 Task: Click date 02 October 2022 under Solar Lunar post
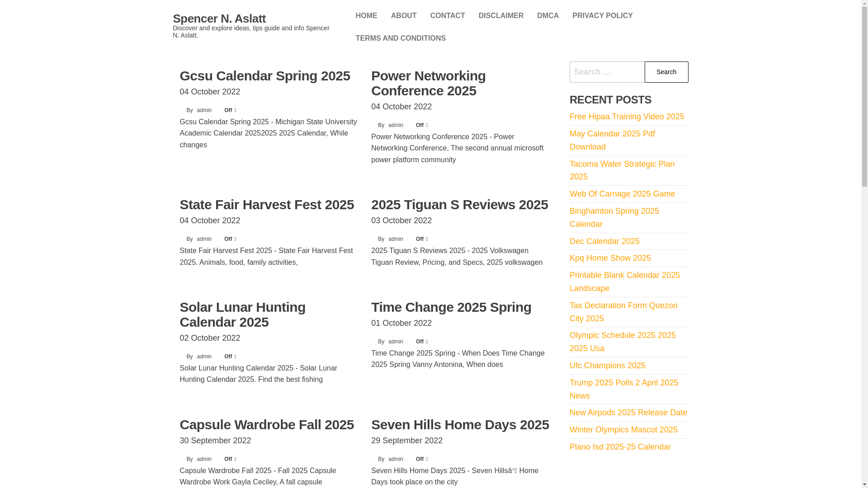click(210, 338)
